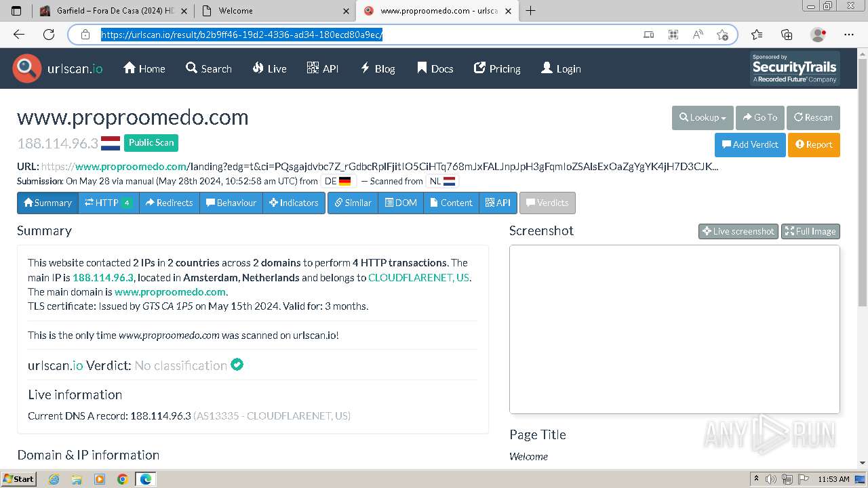Screen dimensions: 868x488
Task: Select the Indicators tab
Action: 294,203
